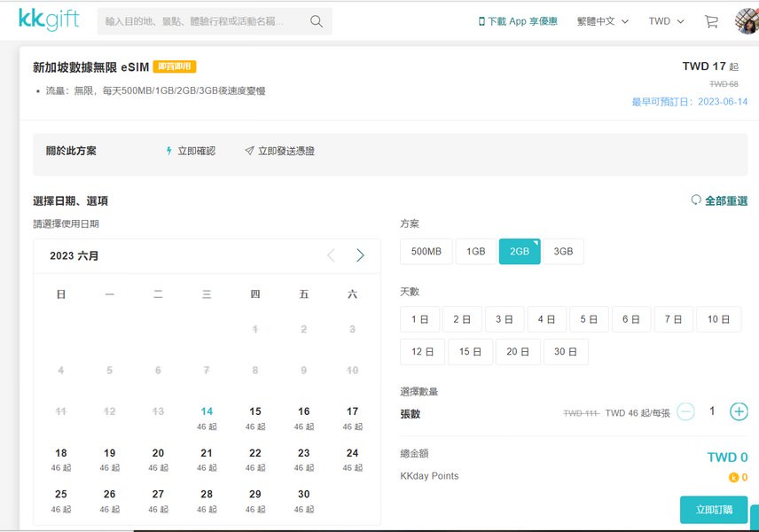Click the kkgift logo
Viewport: 759px width, 532px height.
tap(49, 20)
